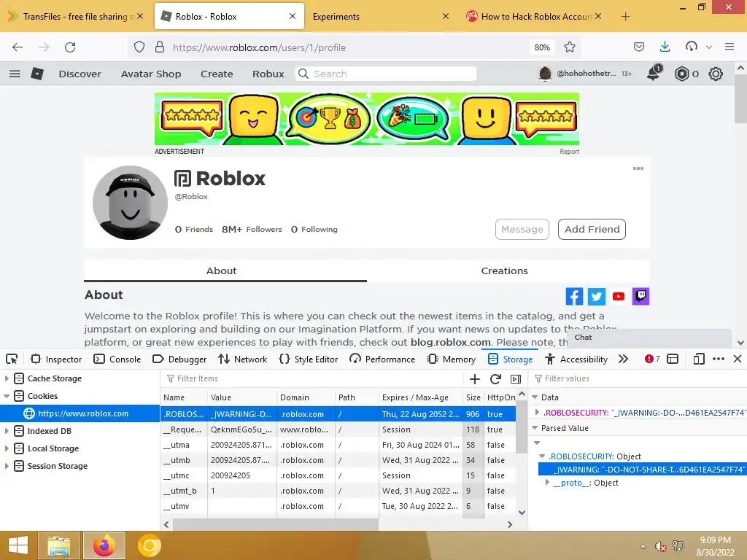The image size is (747, 560).
Task: Go to Roblox home via logo icon
Action: 37,74
